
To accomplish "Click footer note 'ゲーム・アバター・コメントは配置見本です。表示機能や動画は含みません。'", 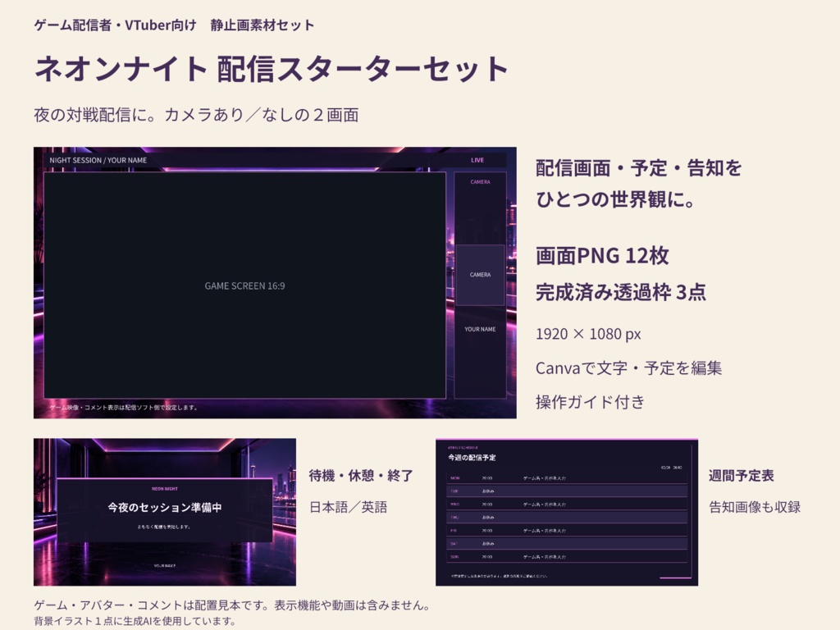I will pos(234,605).
